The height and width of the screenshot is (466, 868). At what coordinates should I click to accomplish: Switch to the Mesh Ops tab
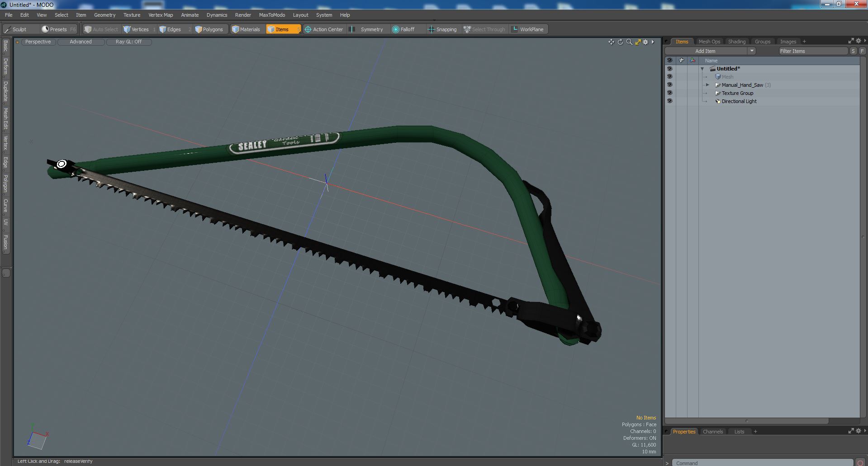(x=709, y=42)
